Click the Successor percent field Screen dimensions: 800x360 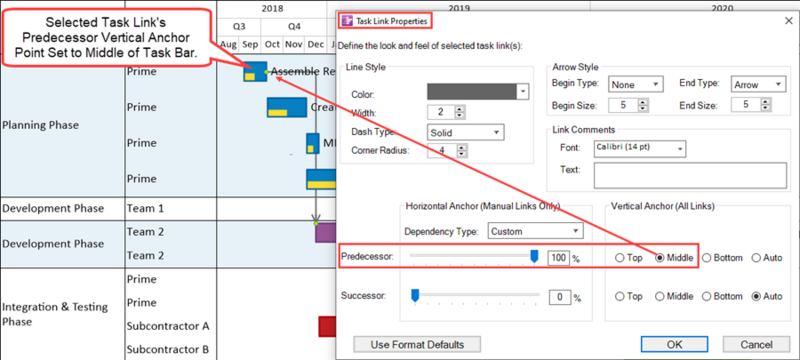pyautogui.click(x=559, y=297)
